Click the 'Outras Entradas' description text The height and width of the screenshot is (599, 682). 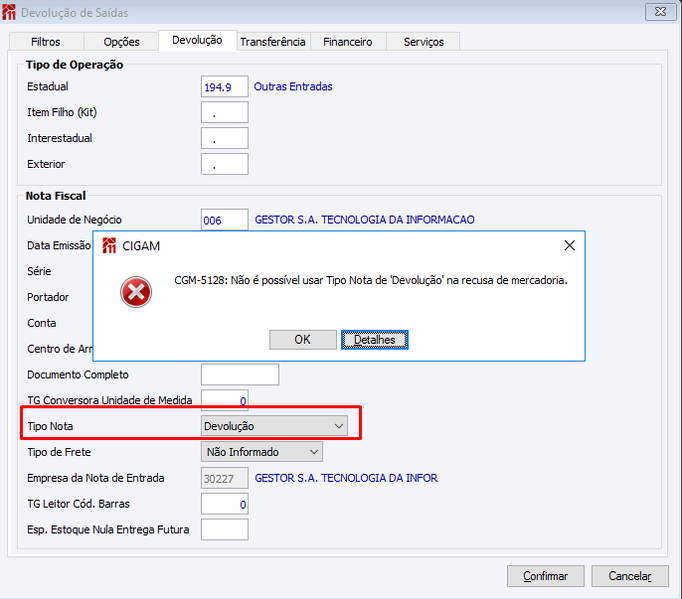click(x=293, y=87)
